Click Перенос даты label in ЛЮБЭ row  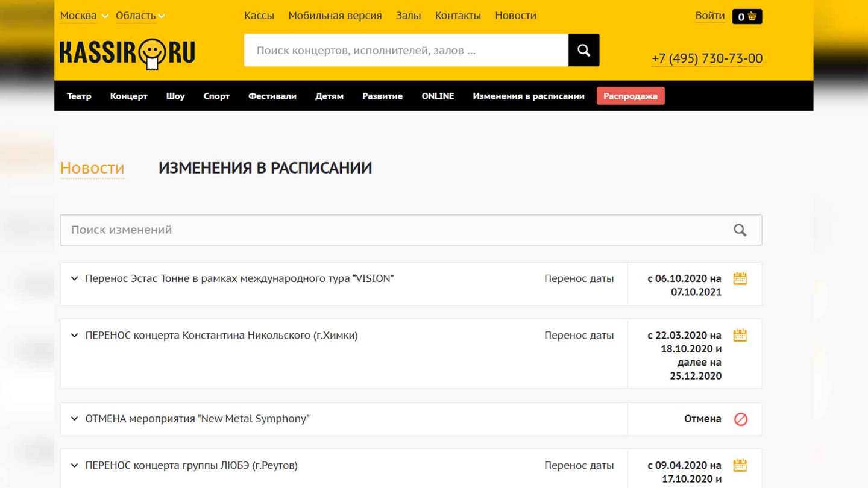click(x=579, y=465)
